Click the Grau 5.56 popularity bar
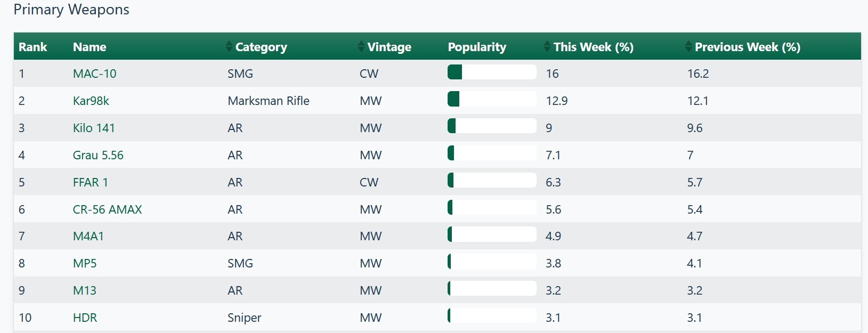This screenshot has height=333, width=868. [x=492, y=153]
